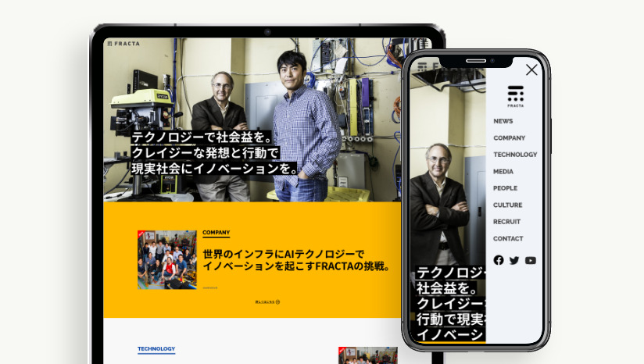Screen dimensions: 644x364
Task: Click tablet hero line '現実社会にイノベーションを。'
Action: 214,168
